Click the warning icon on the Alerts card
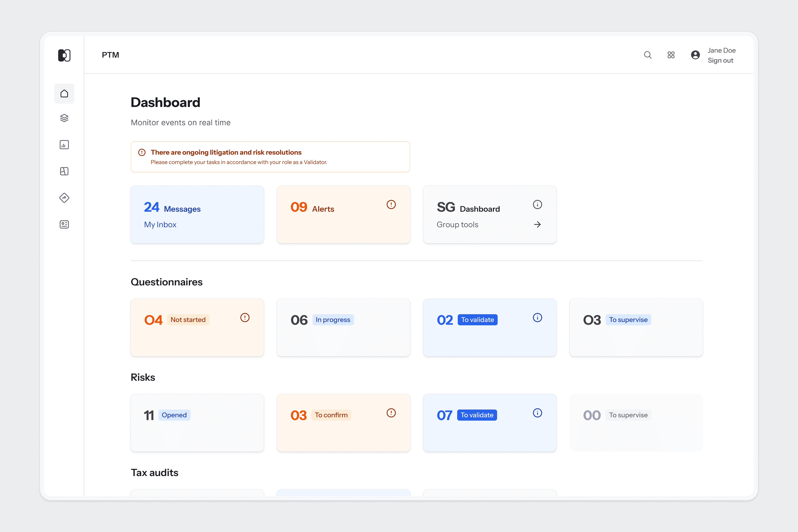Image resolution: width=798 pixels, height=532 pixels. coord(391,204)
